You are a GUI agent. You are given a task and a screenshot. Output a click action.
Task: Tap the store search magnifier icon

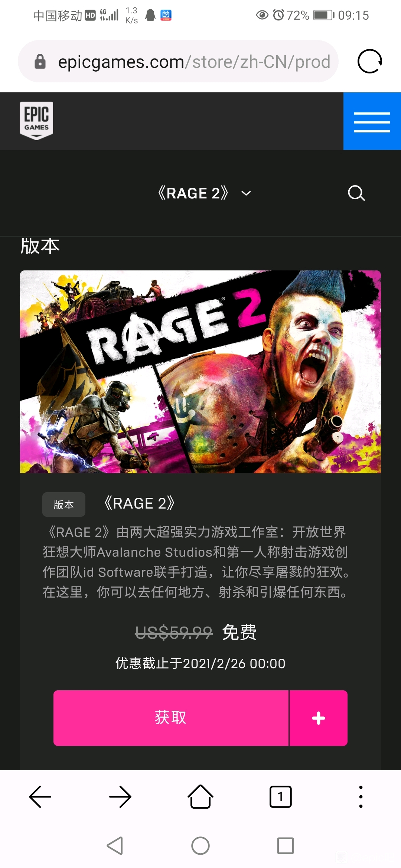[x=356, y=193]
